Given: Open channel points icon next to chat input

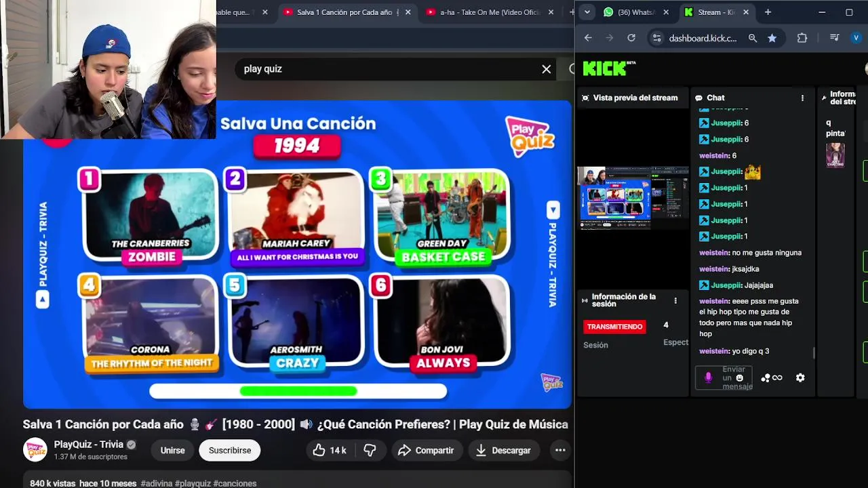Looking at the screenshot, I should (772, 378).
